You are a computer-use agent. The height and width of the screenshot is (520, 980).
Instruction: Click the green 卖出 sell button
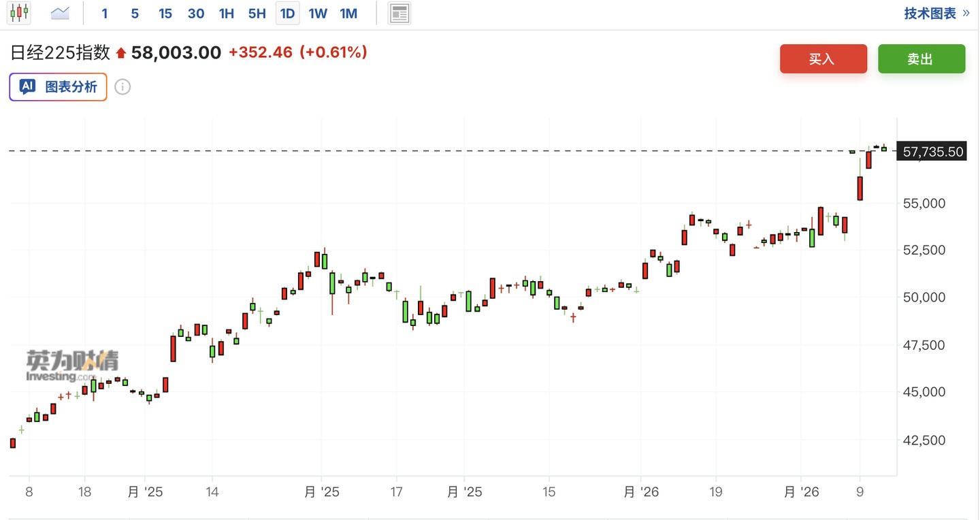click(x=921, y=59)
